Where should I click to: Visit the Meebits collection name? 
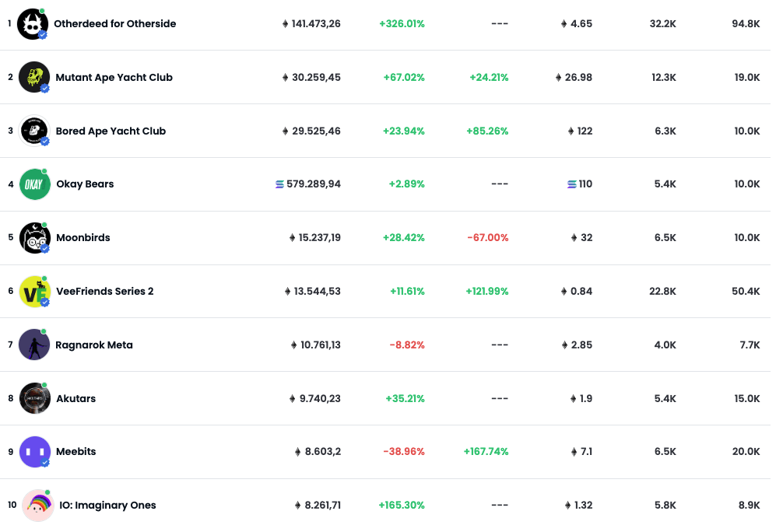76,452
